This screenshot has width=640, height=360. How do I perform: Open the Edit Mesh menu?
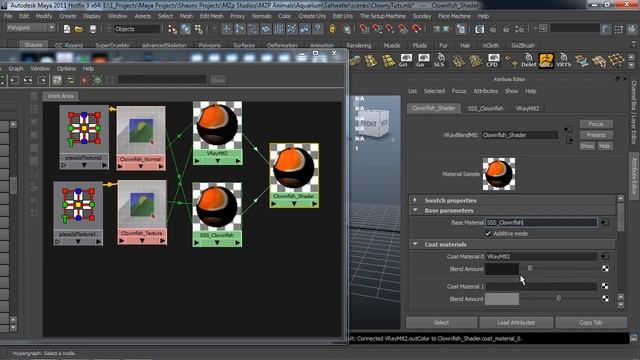211,16
